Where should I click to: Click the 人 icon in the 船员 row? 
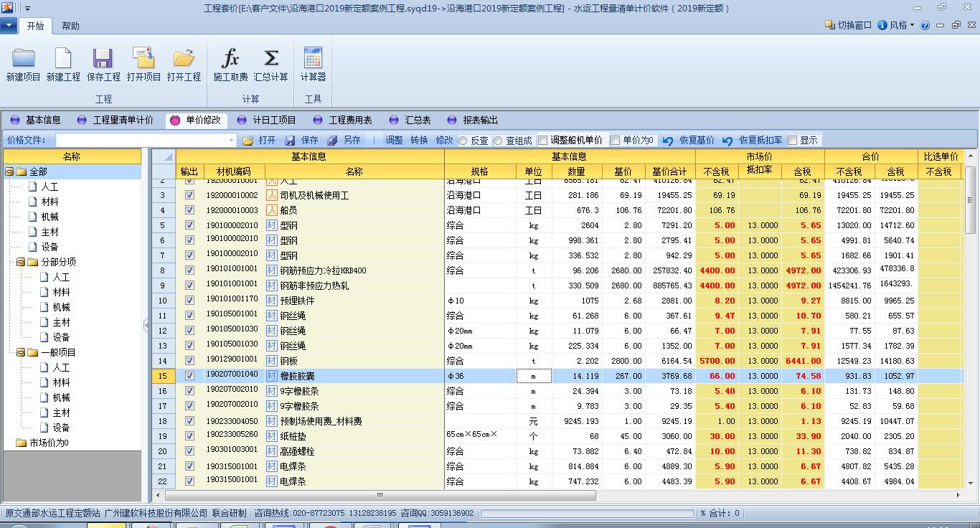271,210
